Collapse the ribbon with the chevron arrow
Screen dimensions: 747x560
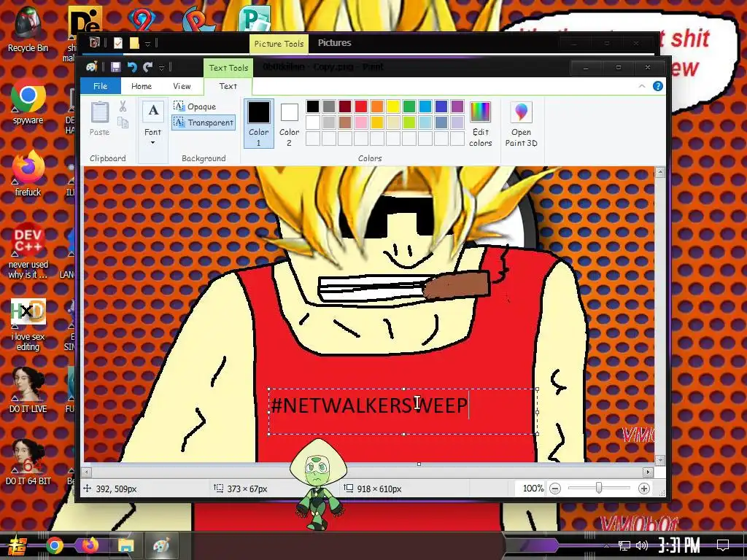pyautogui.click(x=642, y=86)
